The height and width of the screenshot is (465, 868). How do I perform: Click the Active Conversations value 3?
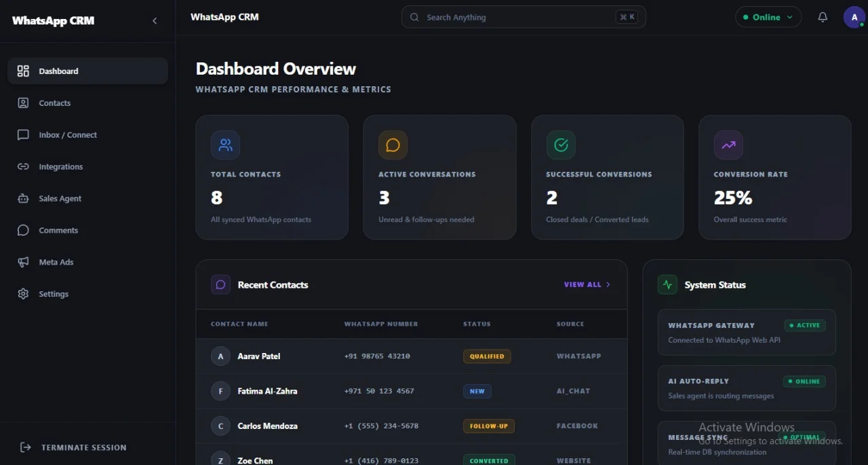click(x=384, y=198)
